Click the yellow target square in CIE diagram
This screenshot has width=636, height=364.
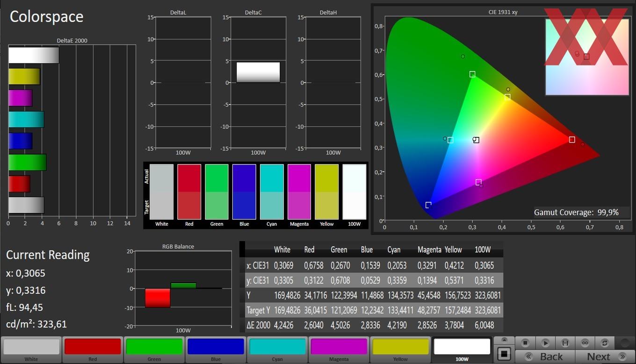[x=507, y=97]
